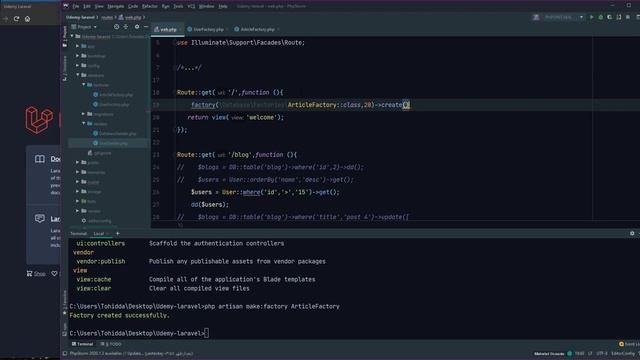640x360 pixels.
Task: Click the collapse all icon in Project panel
Action: pos(126,27)
